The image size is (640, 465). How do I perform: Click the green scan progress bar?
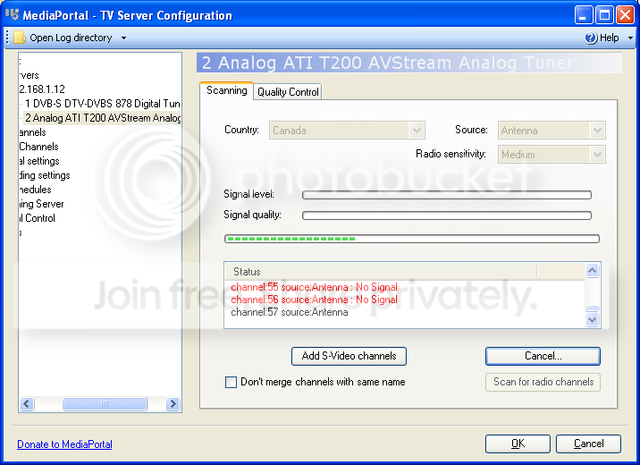412,238
